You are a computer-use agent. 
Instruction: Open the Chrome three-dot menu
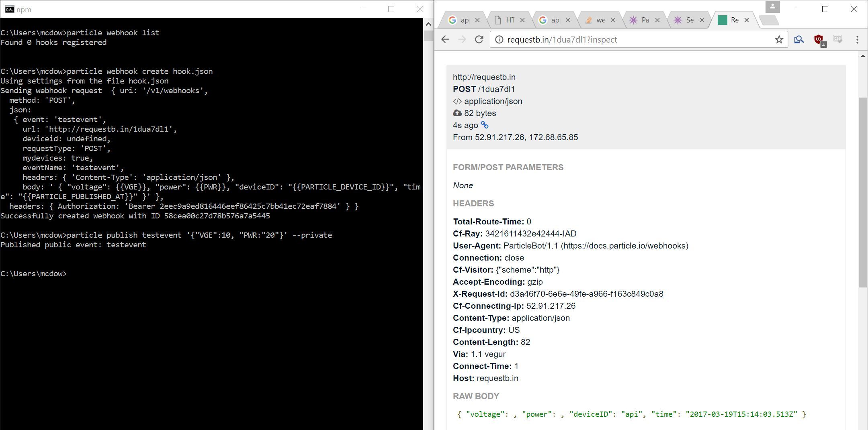857,39
